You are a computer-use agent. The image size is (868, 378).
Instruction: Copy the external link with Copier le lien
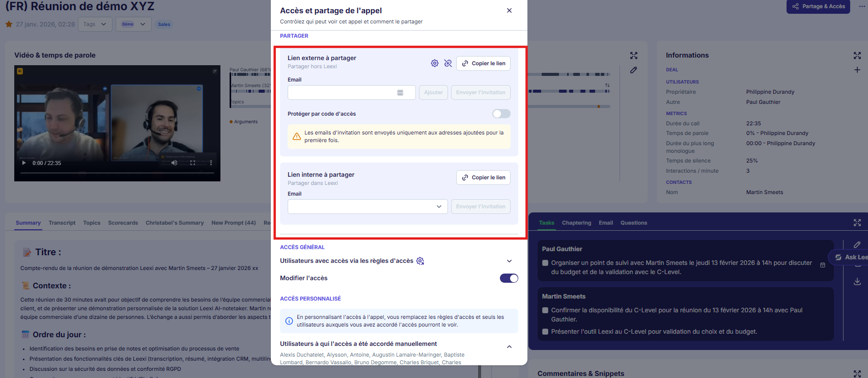pyautogui.click(x=483, y=63)
